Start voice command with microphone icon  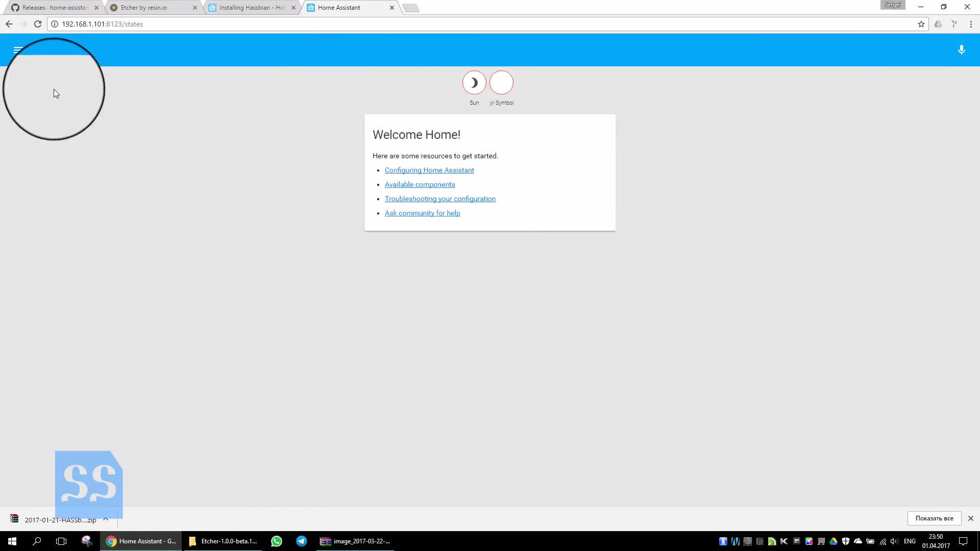tap(961, 49)
